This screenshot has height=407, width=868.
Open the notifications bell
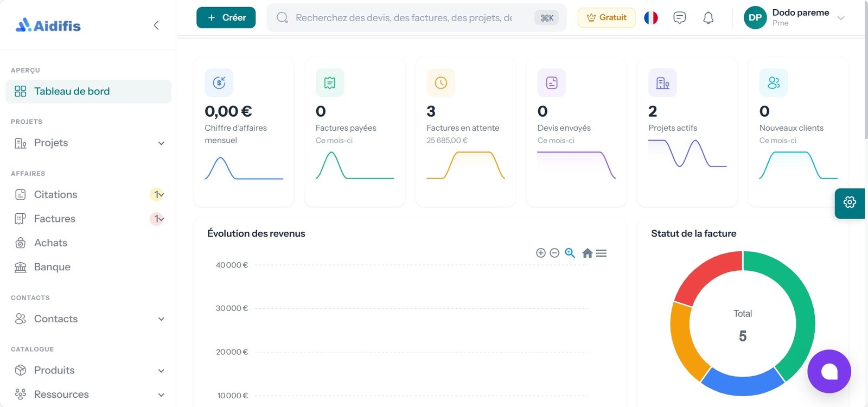coord(708,18)
